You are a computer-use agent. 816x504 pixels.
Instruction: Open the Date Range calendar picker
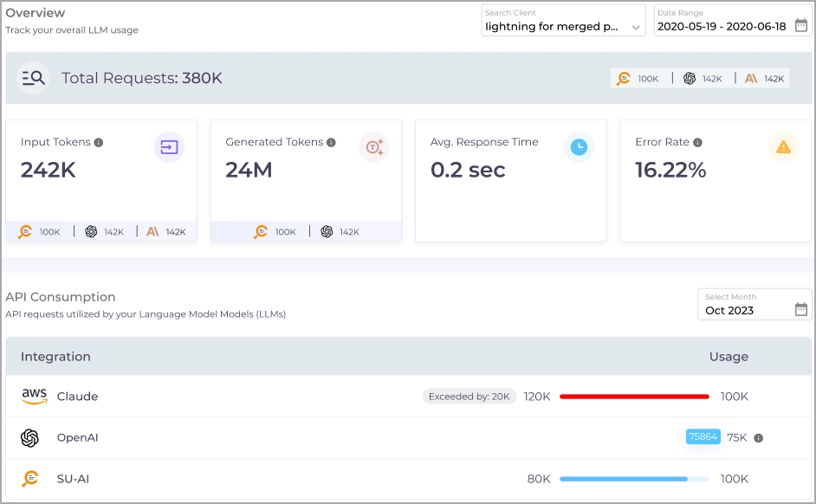(x=800, y=25)
